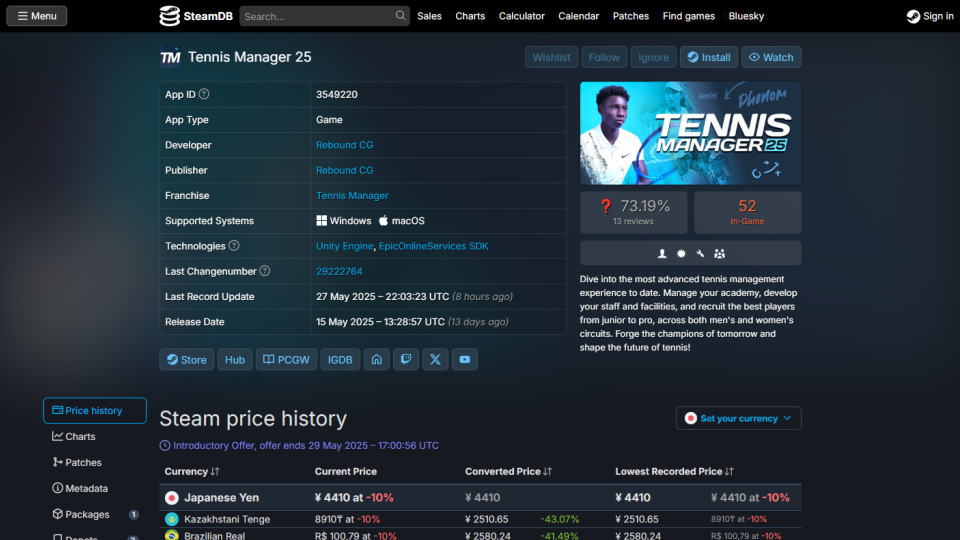
Task: Open the hamburger Menu button
Action: pyautogui.click(x=37, y=16)
